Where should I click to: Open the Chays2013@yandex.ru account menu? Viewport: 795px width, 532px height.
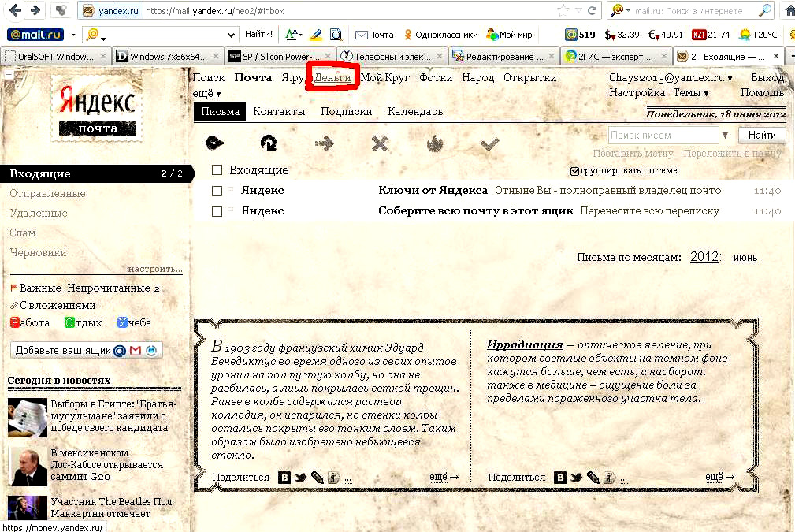pos(671,77)
